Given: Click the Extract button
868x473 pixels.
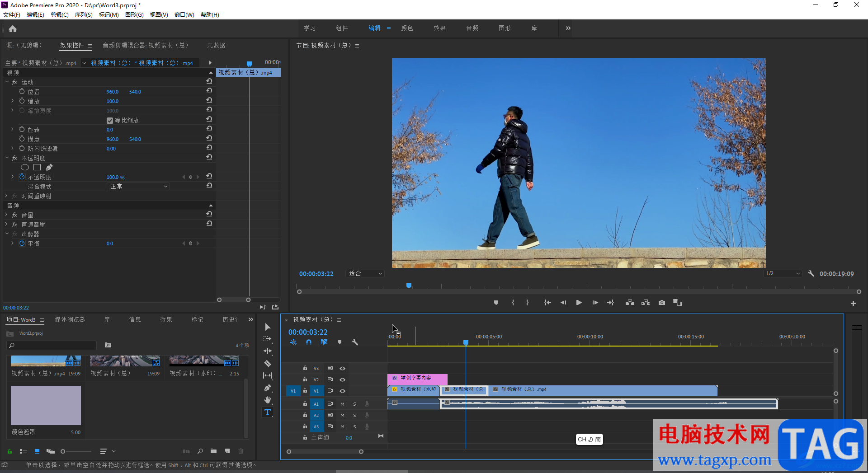Looking at the screenshot, I should click(x=646, y=303).
